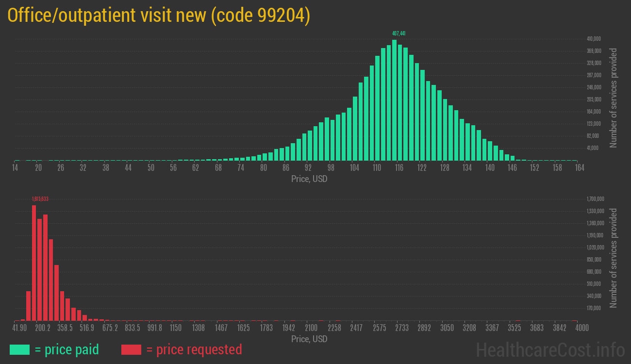Select the "= price paid" legend label
631x364 pixels.
67,349
